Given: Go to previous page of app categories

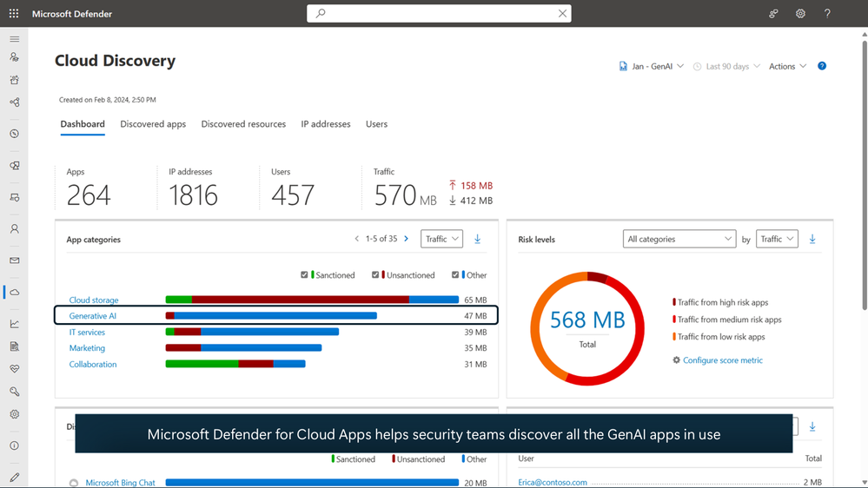Looking at the screenshot, I should pos(356,239).
